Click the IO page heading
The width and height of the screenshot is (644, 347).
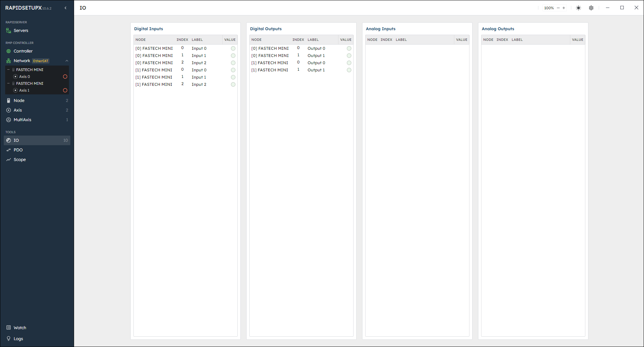click(x=83, y=8)
